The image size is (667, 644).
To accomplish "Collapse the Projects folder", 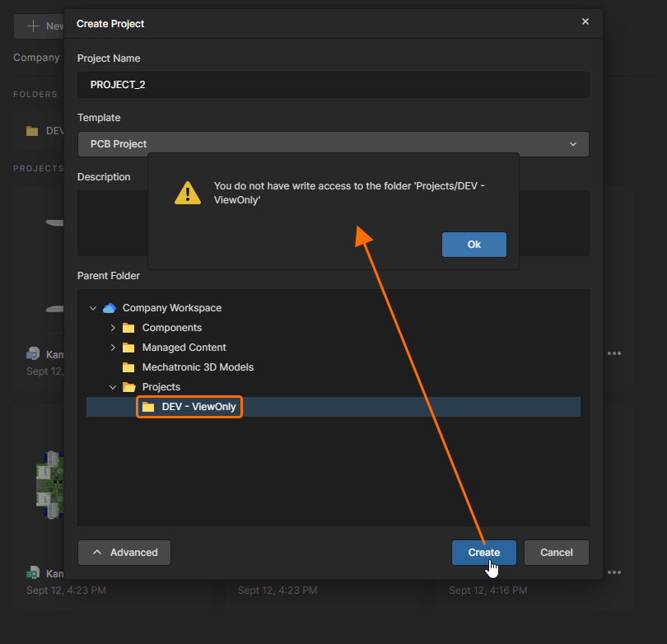I will (x=113, y=387).
